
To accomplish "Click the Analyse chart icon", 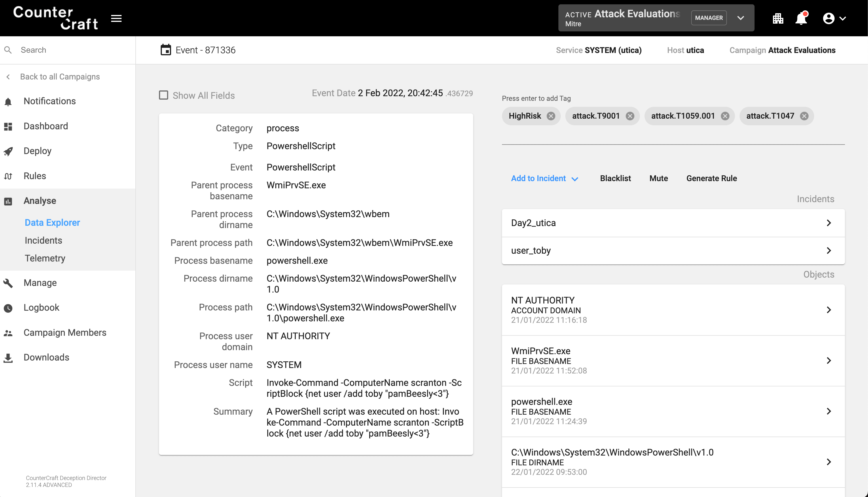I will coord(8,201).
